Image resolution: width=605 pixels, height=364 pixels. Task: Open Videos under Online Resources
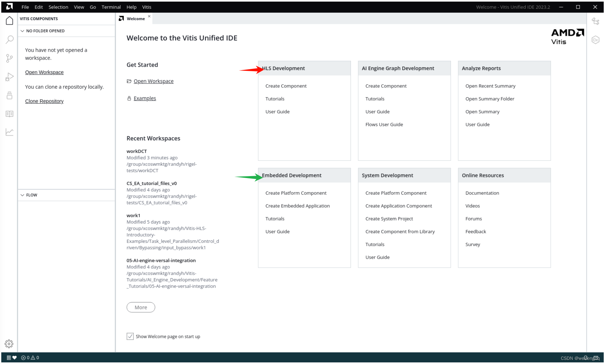click(473, 206)
